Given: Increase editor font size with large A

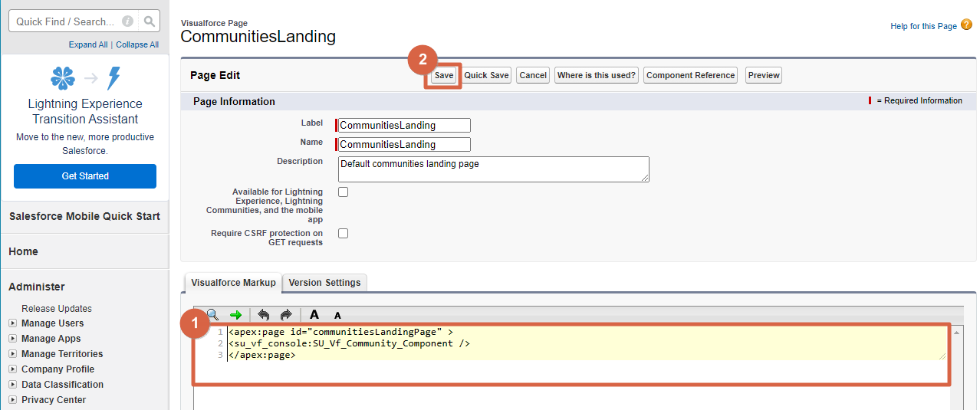Looking at the screenshot, I should click(314, 315).
